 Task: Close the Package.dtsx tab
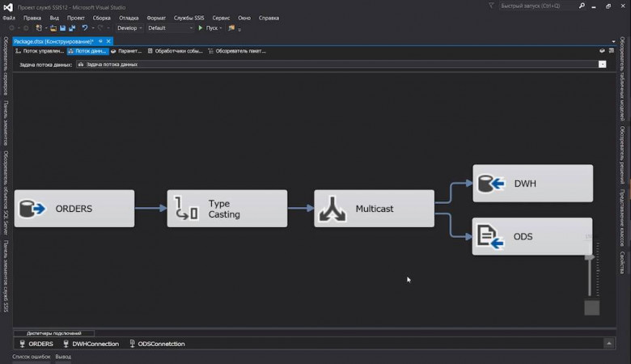[x=108, y=41]
